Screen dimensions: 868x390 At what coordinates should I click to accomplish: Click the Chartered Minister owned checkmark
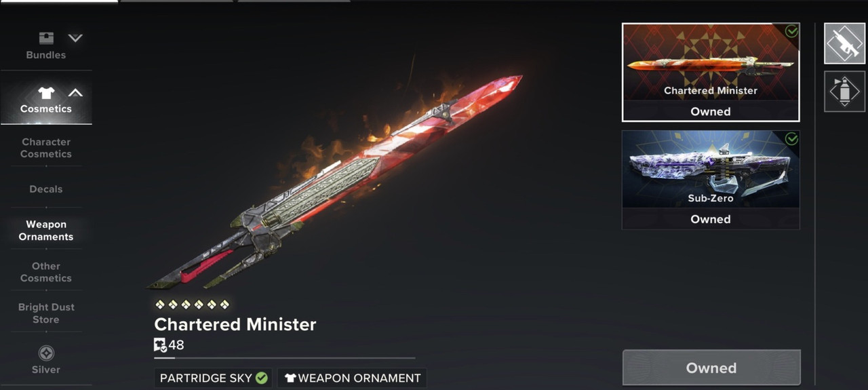[791, 31]
